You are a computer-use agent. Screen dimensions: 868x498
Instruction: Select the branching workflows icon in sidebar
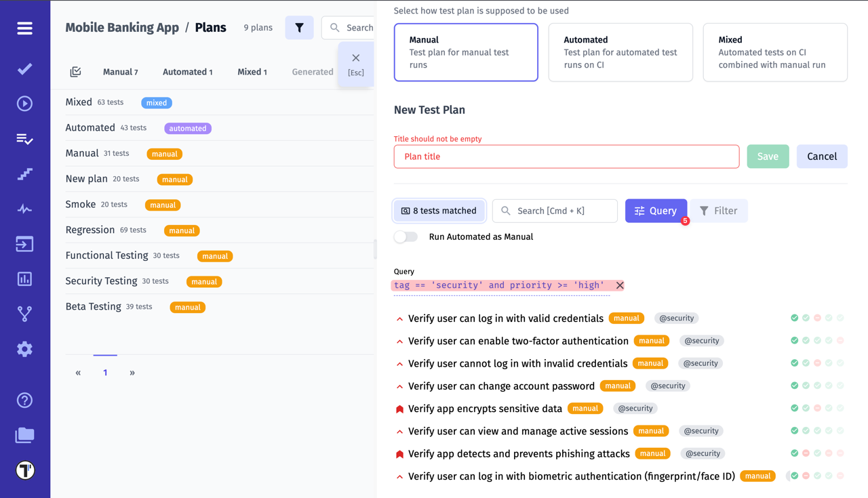click(24, 314)
